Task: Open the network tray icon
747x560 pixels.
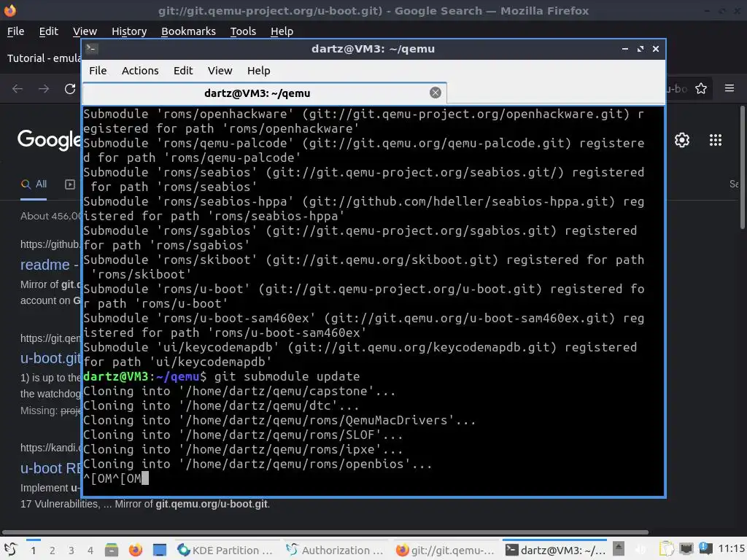Action: [686, 550]
